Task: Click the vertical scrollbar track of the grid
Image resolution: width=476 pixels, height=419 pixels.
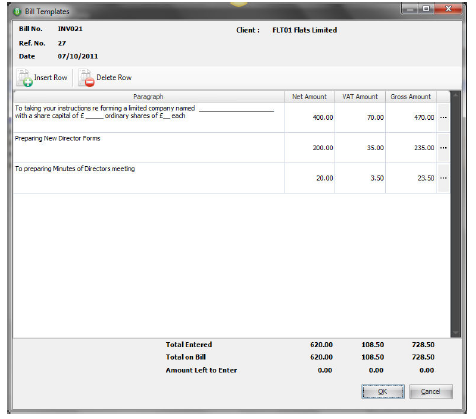Action: [x=455, y=214]
